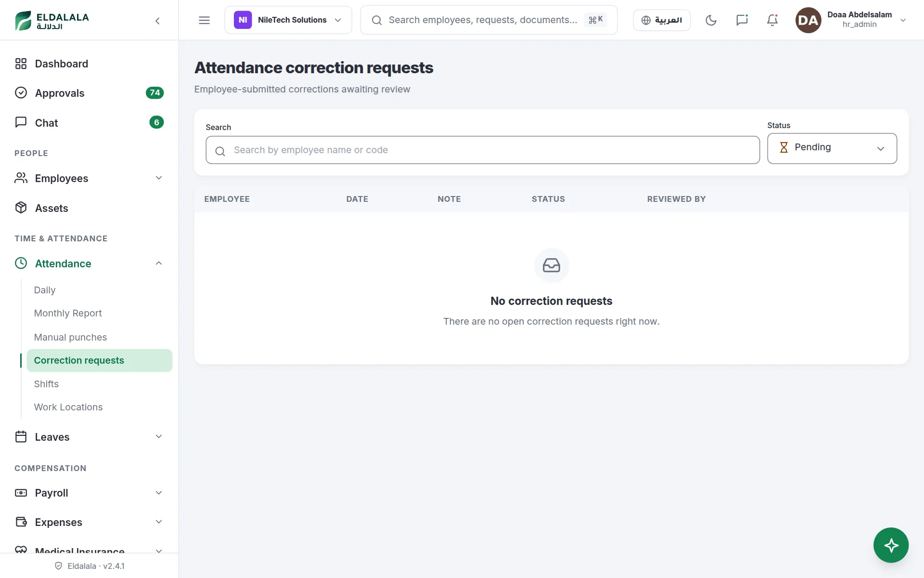The width and height of the screenshot is (924, 578).
Task: Expand the Expenses submenu chevron
Action: [159, 522]
